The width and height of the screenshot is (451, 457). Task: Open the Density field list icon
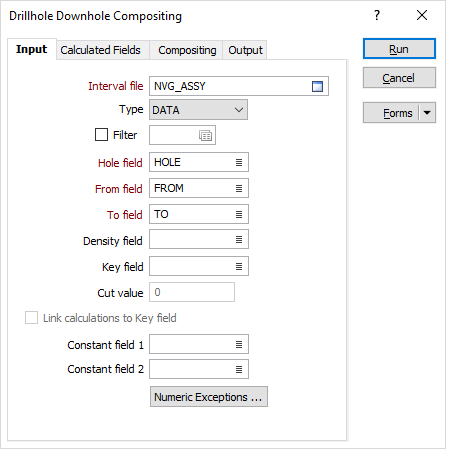(x=239, y=239)
